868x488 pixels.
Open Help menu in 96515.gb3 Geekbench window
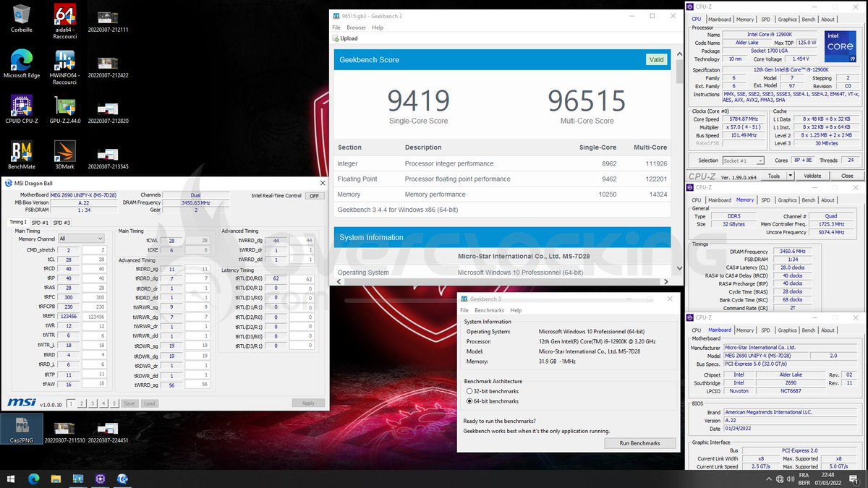click(378, 27)
